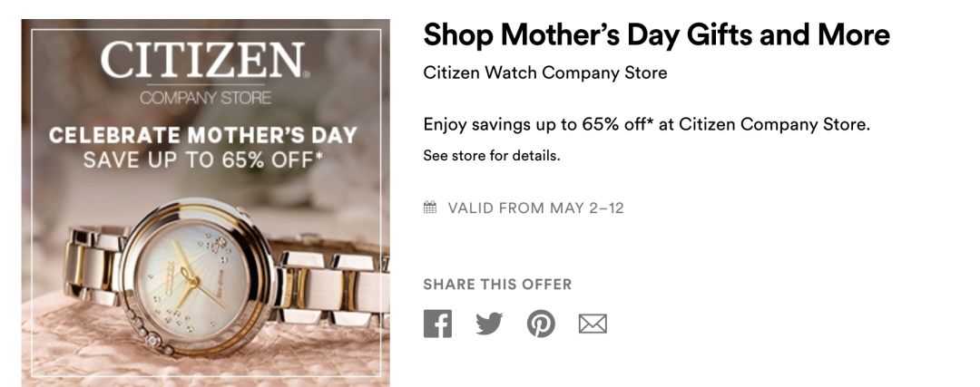This screenshot has height=387, width=980.
Task: Select the Valid From May 2–12 text
Action: click(535, 208)
